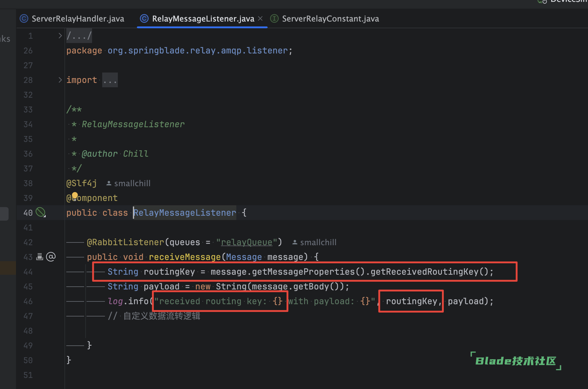Click the @ gutter icon on line 43
588x389 pixels.
51,257
